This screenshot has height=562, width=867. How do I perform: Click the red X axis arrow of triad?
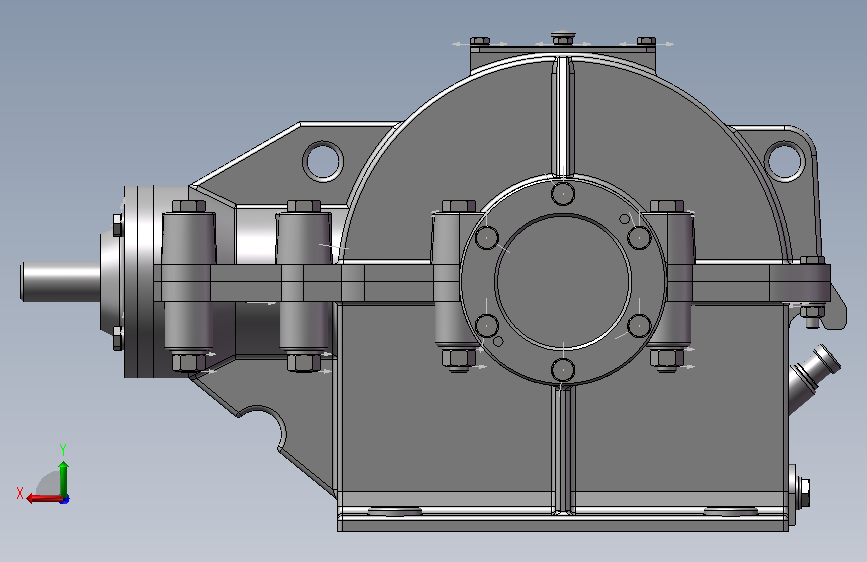43,499
